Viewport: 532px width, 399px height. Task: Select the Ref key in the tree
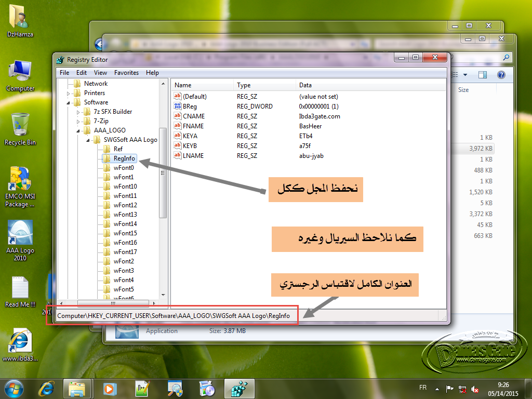[118, 149]
